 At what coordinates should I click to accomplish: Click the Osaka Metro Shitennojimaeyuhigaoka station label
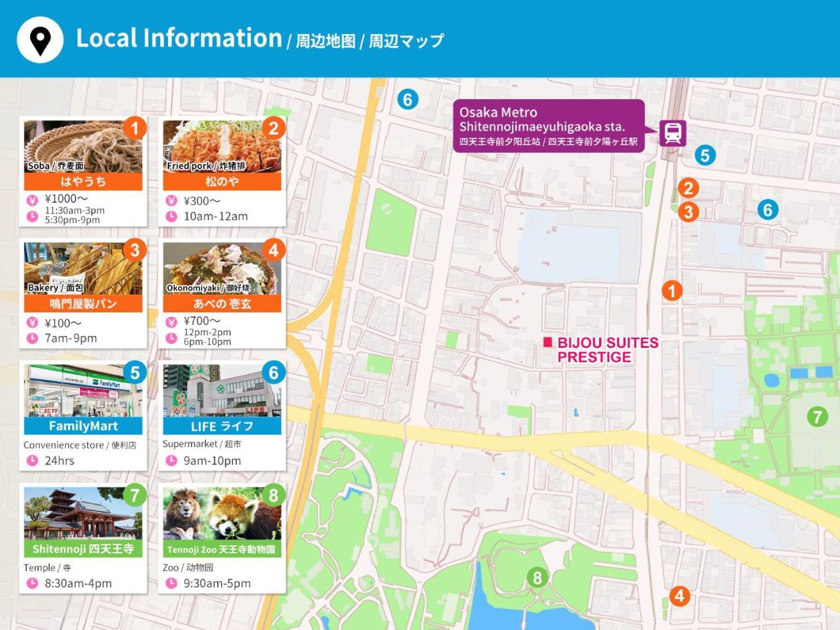pos(549,126)
